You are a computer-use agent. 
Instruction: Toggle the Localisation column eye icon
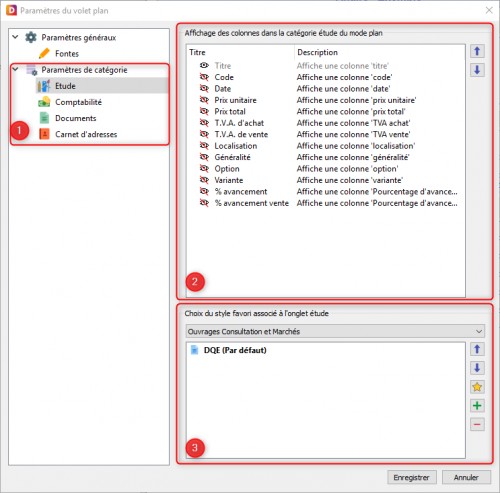(x=204, y=146)
